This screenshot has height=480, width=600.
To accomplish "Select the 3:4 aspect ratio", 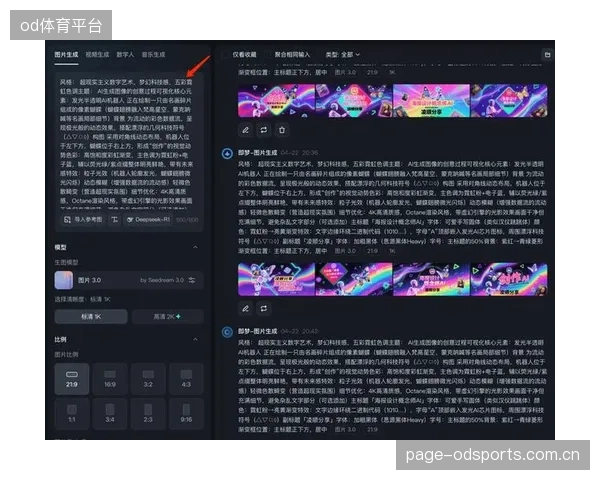I will 110,413.
